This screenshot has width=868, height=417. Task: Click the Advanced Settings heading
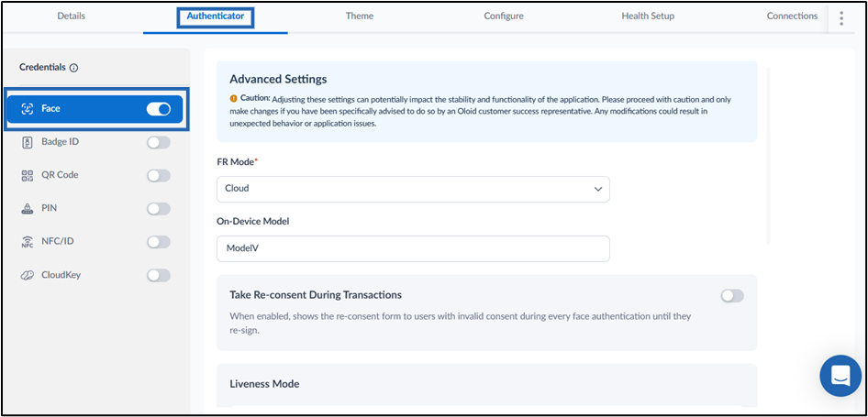(x=278, y=79)
